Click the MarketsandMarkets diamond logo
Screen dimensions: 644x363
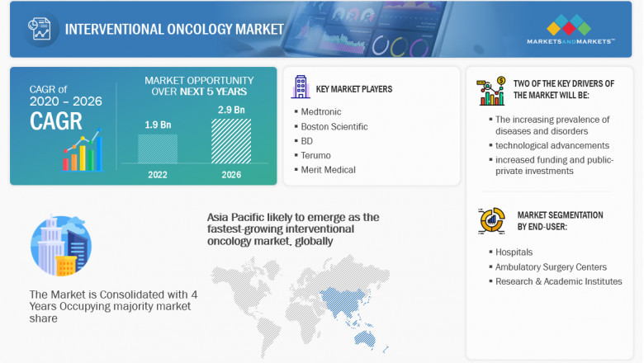pyautogui.click(x=569, y=25)
